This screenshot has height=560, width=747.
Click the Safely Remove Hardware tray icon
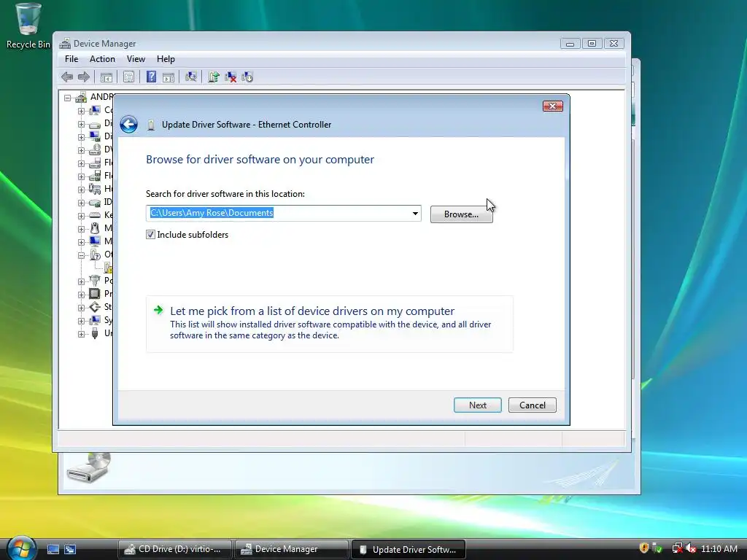pyautogui.click(x=657, y=548)
